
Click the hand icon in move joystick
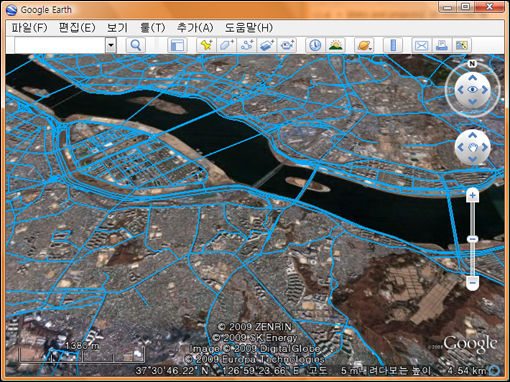point(473,147)
